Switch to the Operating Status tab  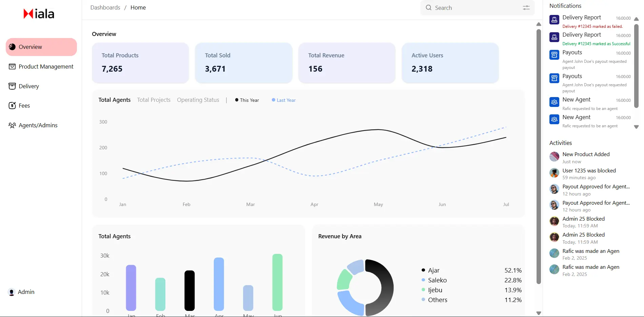coord(198,99)
